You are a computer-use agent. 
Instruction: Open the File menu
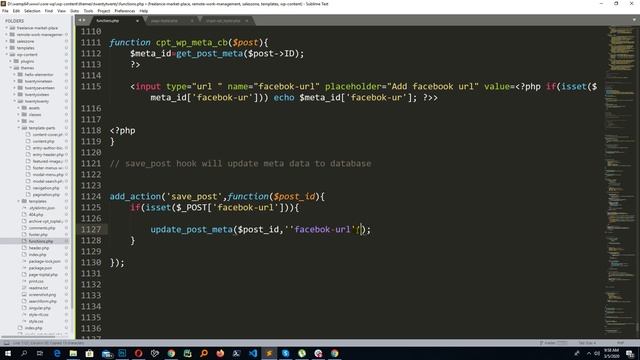click(x=5, y=11)
